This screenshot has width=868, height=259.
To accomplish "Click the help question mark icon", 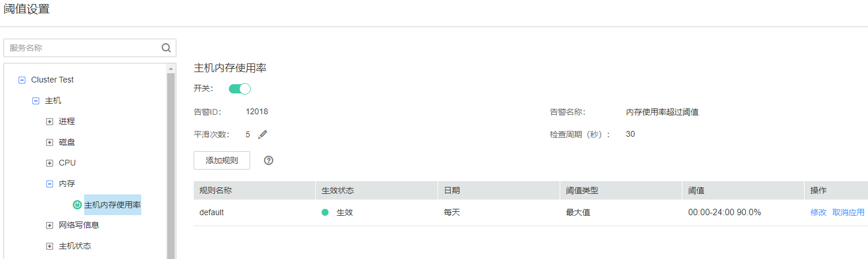I will (x=269, y=160).
